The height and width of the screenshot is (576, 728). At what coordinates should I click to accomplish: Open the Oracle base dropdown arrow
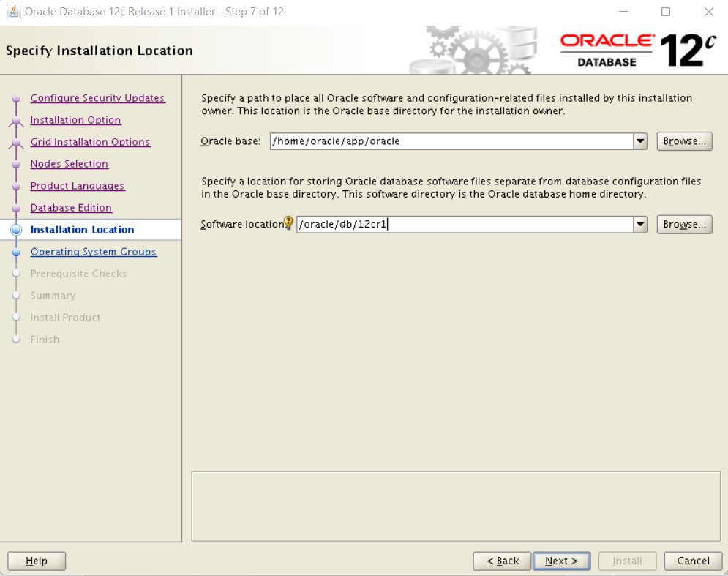pyautogui.click(x=640, y=141)
